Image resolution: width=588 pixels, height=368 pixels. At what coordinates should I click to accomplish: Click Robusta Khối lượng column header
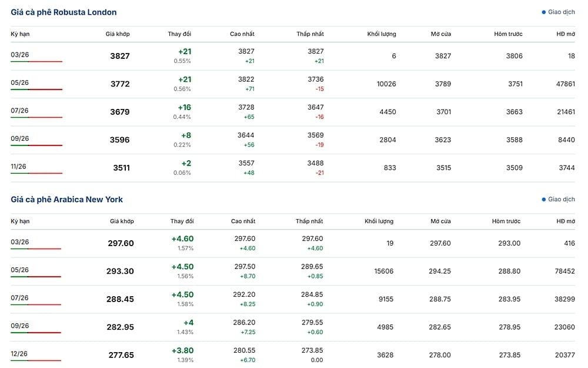(381, 34)
